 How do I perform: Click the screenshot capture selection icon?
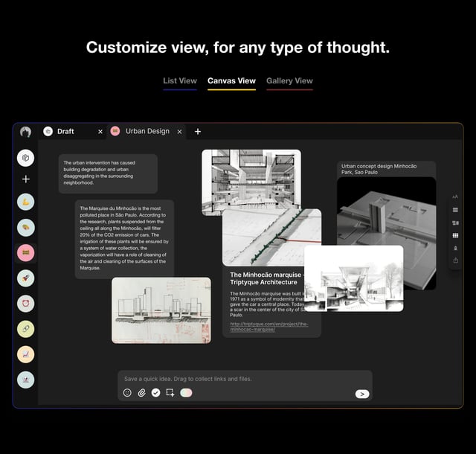click(170, 393)
